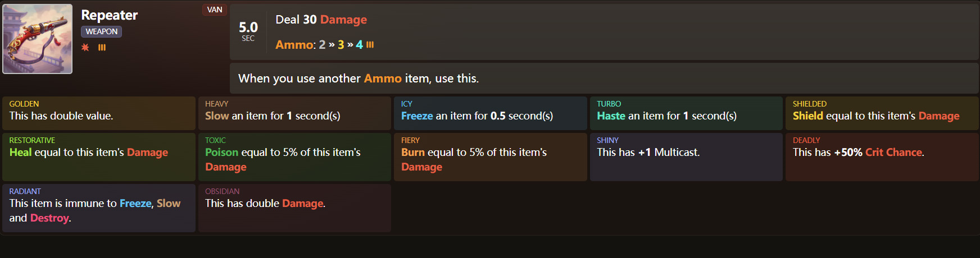Select the Golden enchantment card
This screenshot has width=980, height=258.
[x=99, y=113]
